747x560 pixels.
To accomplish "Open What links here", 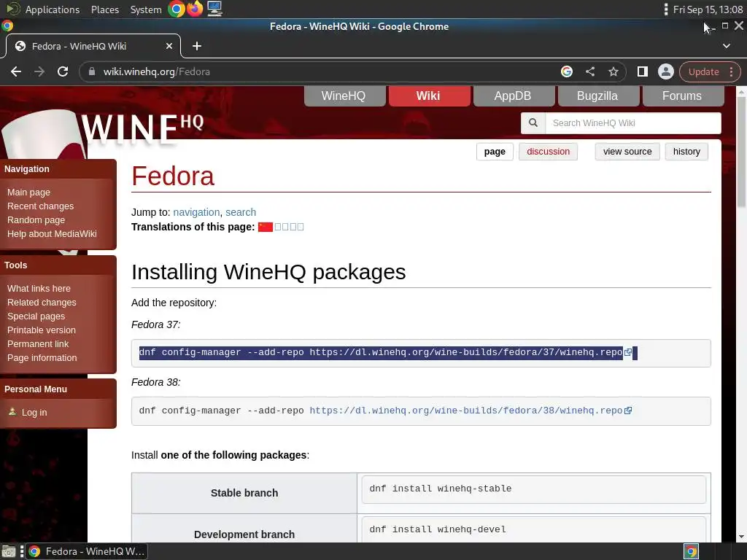I will tap(39, 289).
